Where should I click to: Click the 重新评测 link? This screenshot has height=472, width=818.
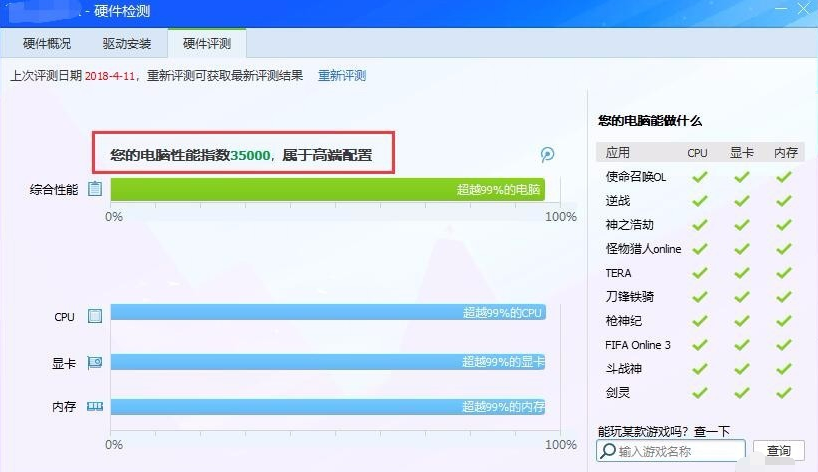(342, 76)
